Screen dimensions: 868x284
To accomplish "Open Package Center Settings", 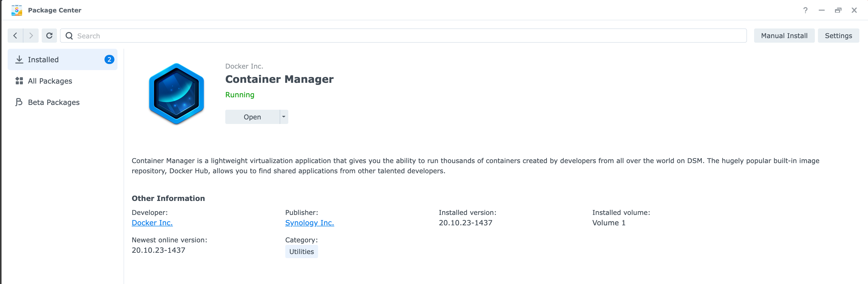I will (838, 36).
